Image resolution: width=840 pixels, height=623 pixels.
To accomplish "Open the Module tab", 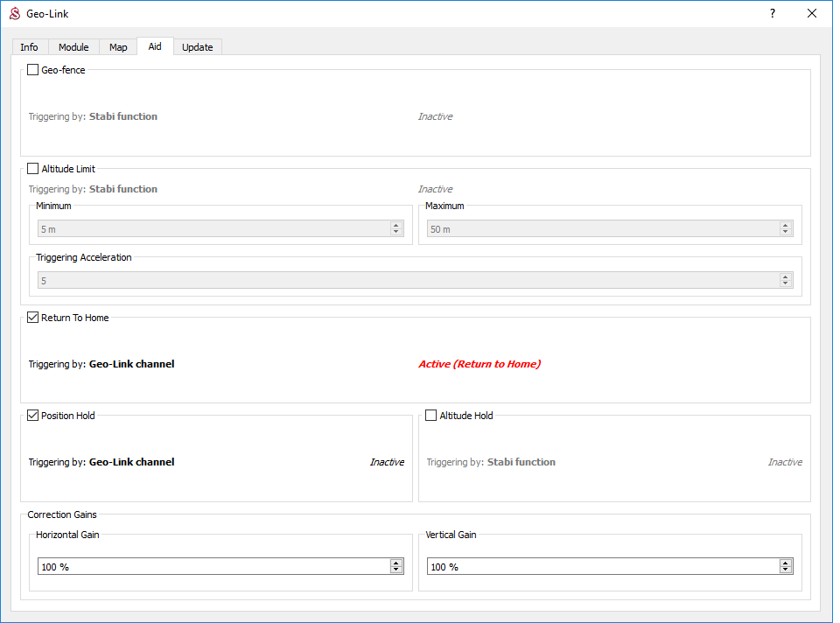I will [x=73, y=47].
